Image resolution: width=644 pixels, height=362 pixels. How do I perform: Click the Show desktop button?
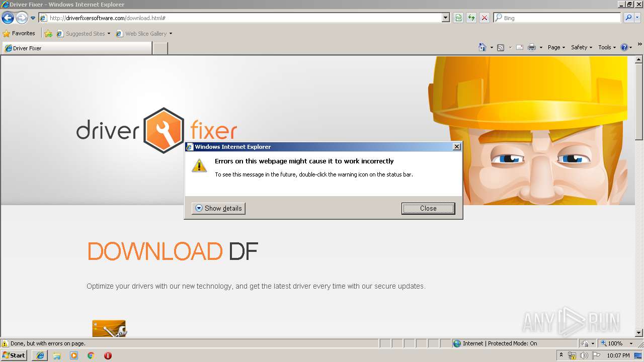(638, 355)
